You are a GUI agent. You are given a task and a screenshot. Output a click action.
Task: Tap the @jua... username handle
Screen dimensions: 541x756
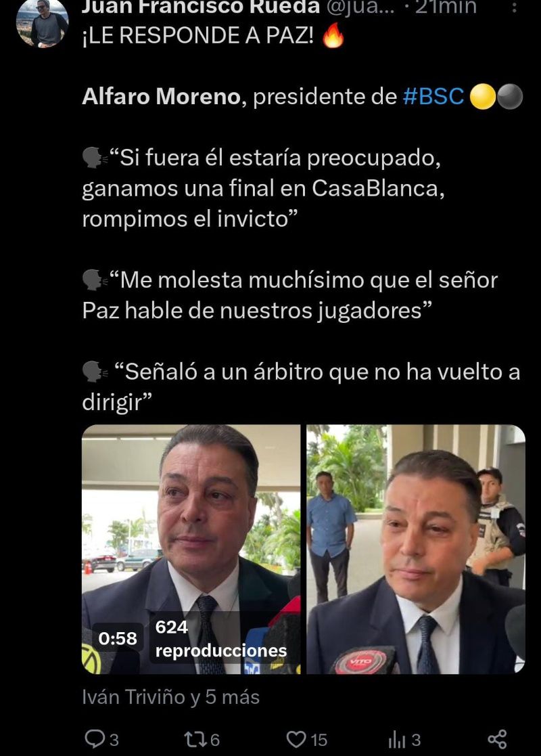coord(359,7)
